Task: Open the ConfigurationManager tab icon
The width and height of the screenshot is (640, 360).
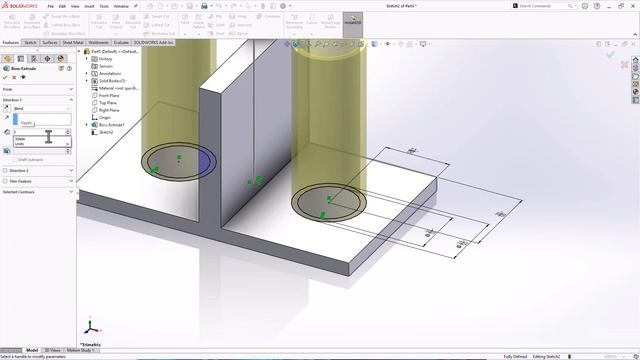Action: pos(34,59)
